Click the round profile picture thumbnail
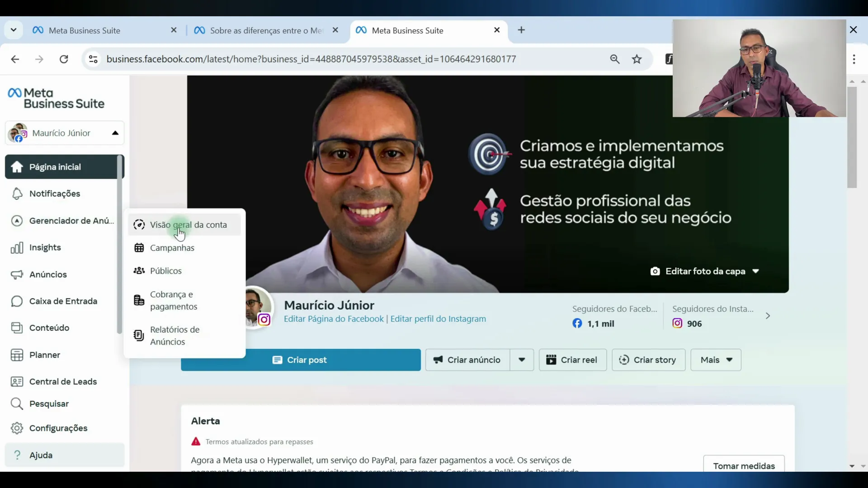 point(256,307)
